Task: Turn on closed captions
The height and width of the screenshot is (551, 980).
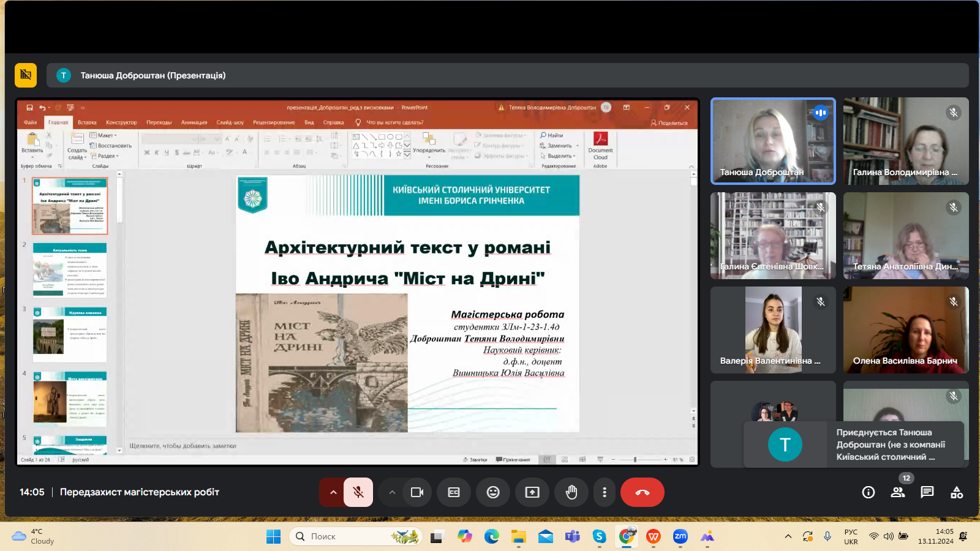Action: [454, 492]
